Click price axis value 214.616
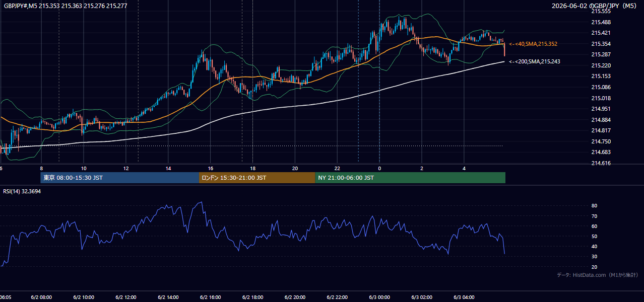This screenshot has height=302, width=644. [601, 163]
